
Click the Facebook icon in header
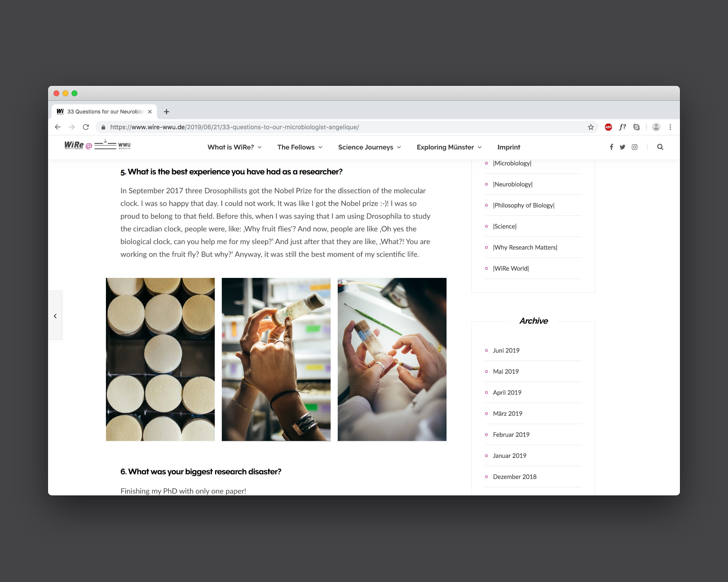point(612,147)
